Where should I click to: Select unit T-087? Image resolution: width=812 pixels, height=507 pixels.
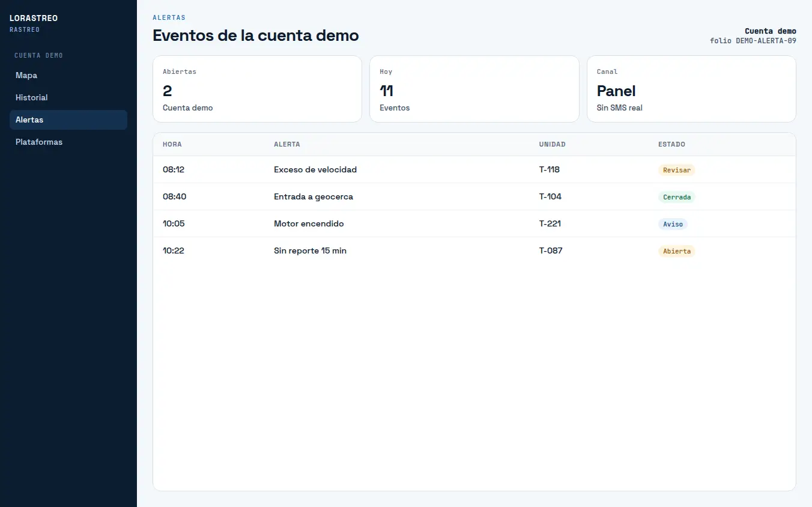click(551, 250)
